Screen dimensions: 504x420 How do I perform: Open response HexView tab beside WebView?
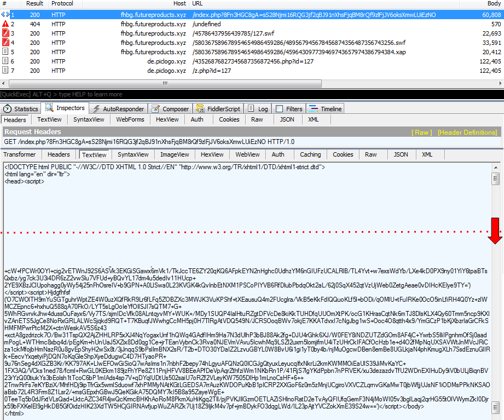[x=212, y=154]
